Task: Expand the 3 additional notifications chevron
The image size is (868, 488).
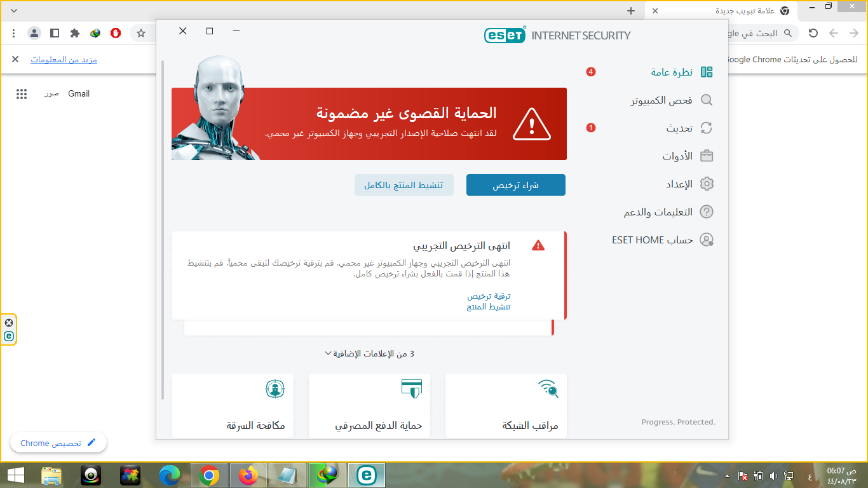Action: pyautogui.click(x=328, y=353)
